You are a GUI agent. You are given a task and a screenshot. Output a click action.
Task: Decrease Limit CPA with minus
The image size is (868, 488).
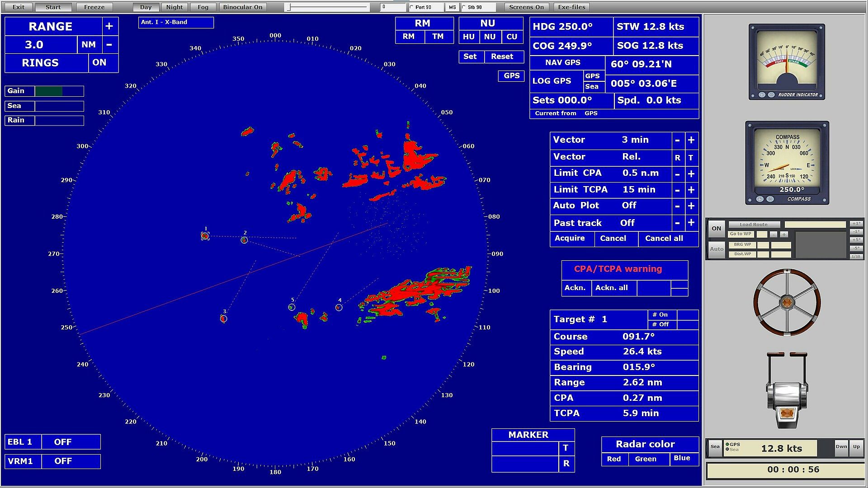(677, 174)
